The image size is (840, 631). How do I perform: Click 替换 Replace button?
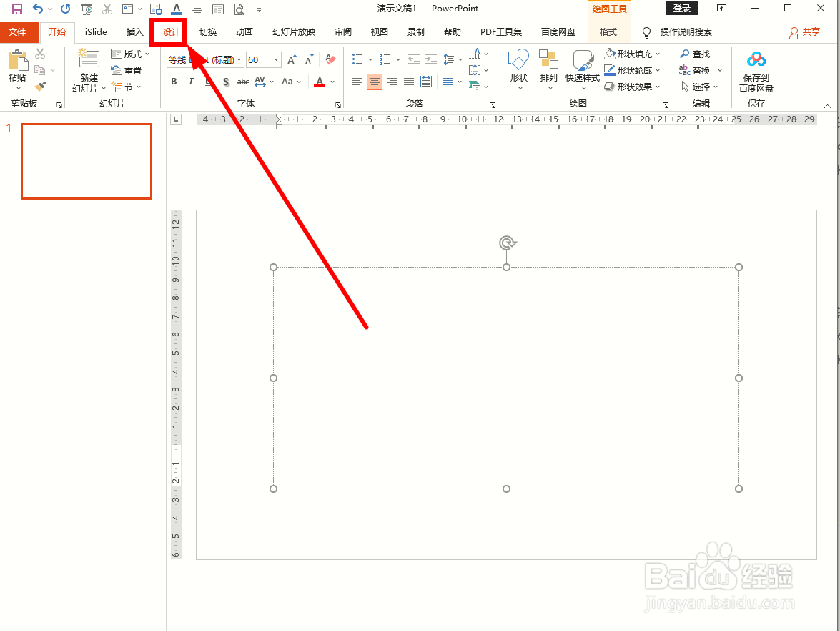pyautogui.click(x=695, y=70)
